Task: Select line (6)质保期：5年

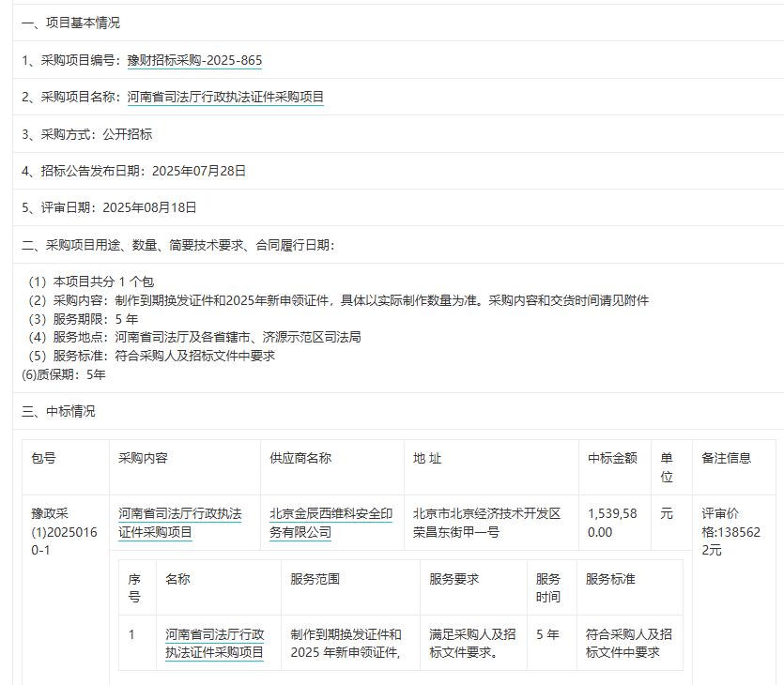Action: click(x=64, y=374)
